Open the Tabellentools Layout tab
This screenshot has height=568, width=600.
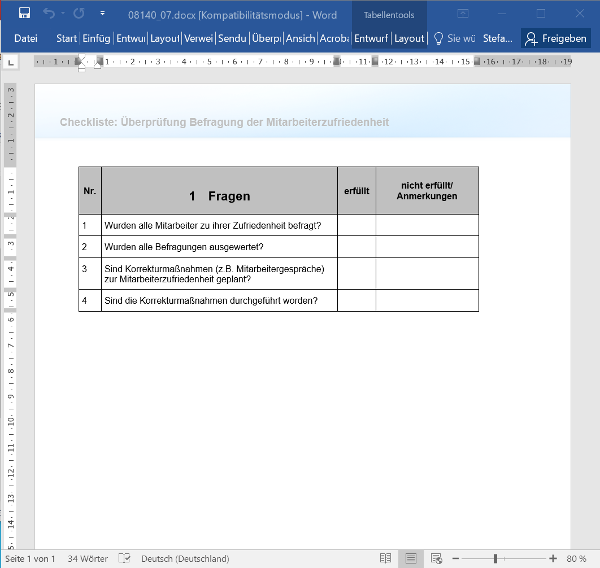408,38
